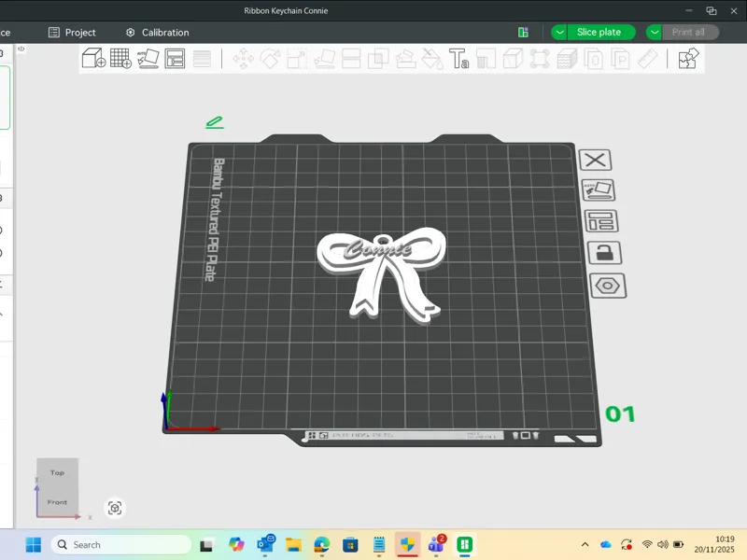Select the paint bucket color painting tool
Viewport: 747px width, 560px height.
(x=432, y=59)
